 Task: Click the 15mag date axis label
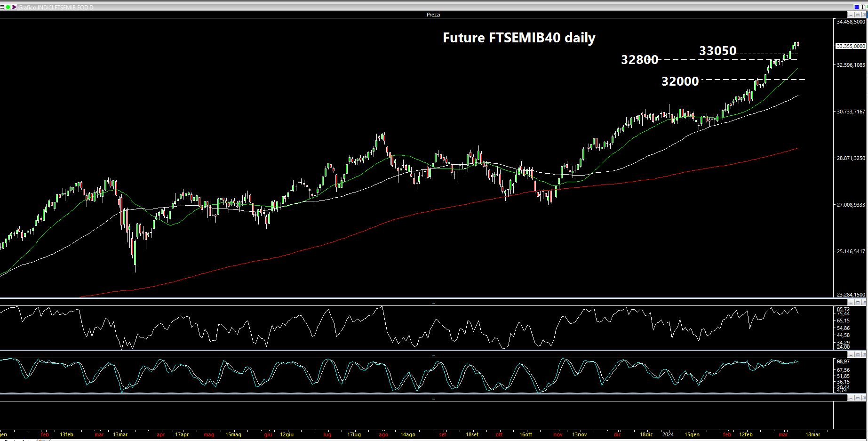pos(233,434)
